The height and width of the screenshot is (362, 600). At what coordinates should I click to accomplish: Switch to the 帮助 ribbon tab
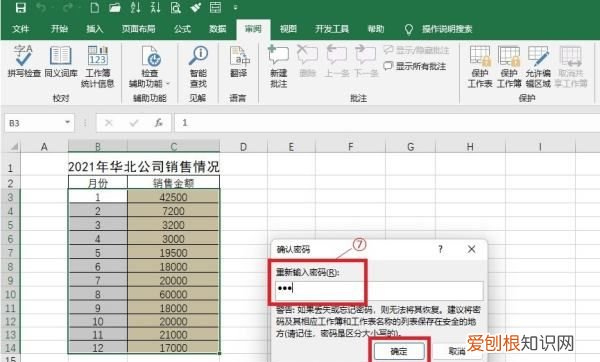pos(376,29)
